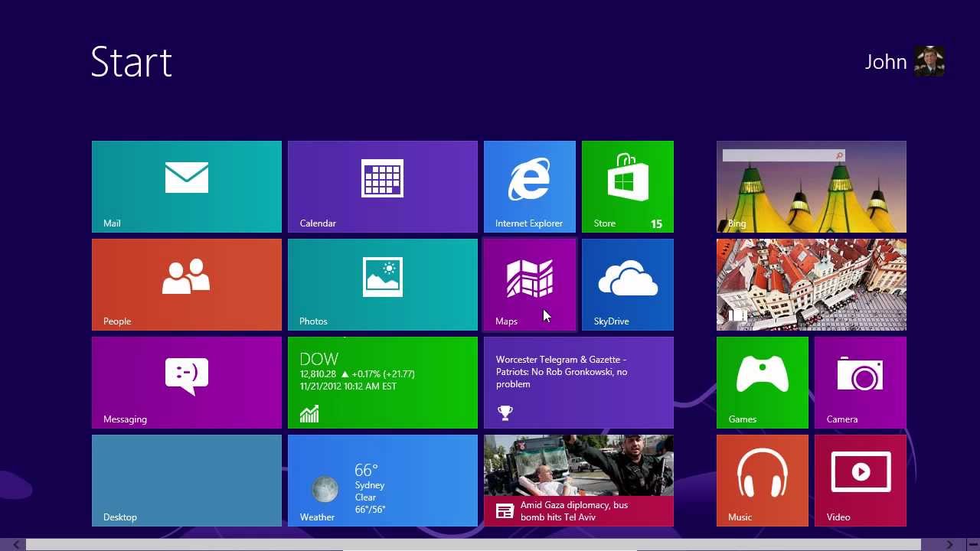Click the 66° temperature reading
Image resolution: width=980 pixels, height=551 pixels.
coord(366,470)
